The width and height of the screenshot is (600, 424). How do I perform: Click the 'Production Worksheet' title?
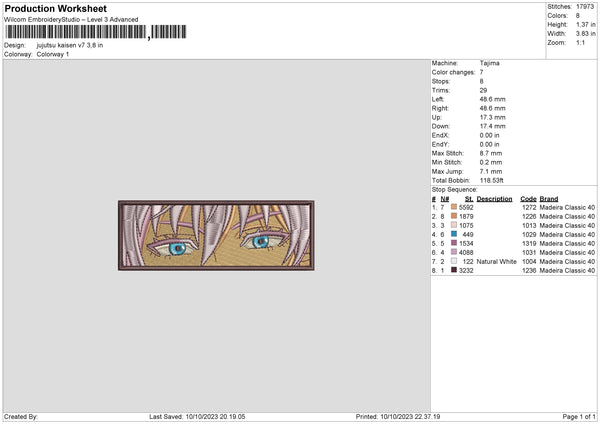[x=55, y=8]
